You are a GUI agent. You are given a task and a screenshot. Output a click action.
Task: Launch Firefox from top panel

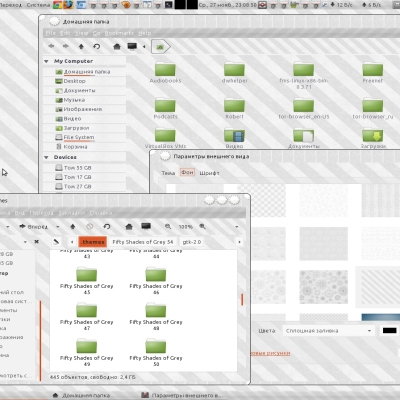pyautogui.click(x=69, y=5)
